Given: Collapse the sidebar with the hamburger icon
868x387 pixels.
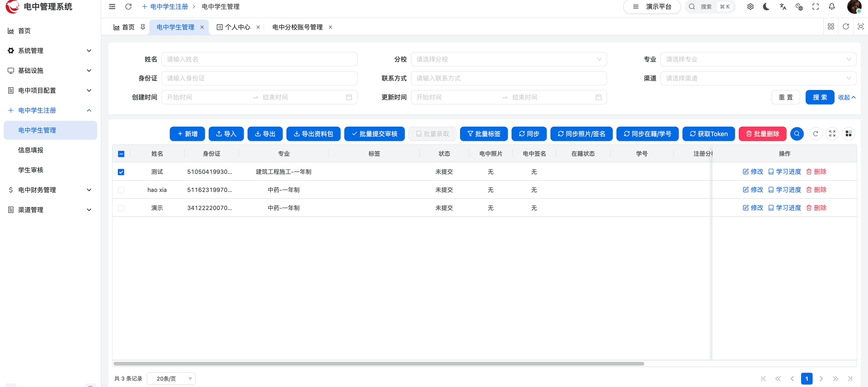Looking at the screenshot, I should tap(112, 7).
